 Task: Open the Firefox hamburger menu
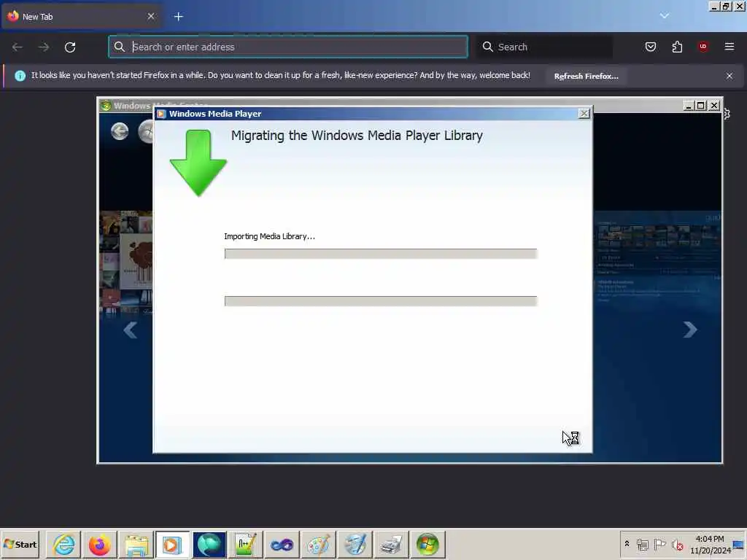tap(729, 47)
